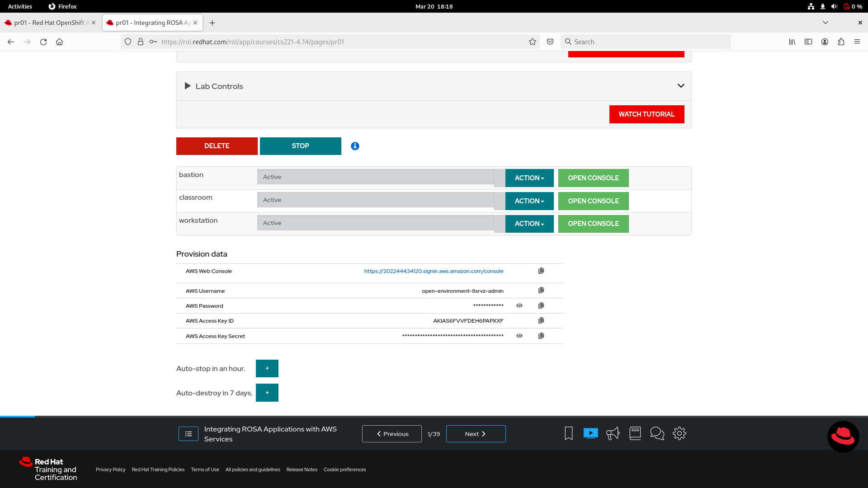The width and height of the screenshot is (868, 488).
Task: Open the classroom console
Action: 593,201
